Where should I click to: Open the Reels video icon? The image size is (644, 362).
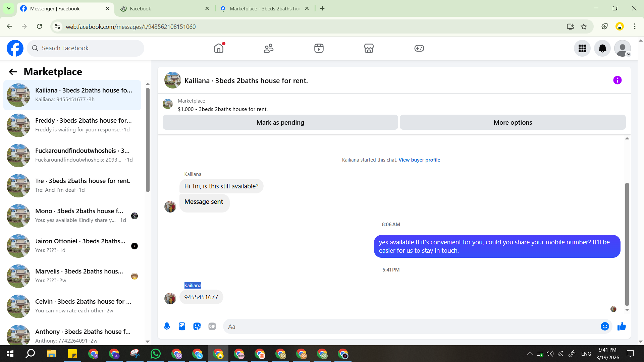click(x=319, y=48)
